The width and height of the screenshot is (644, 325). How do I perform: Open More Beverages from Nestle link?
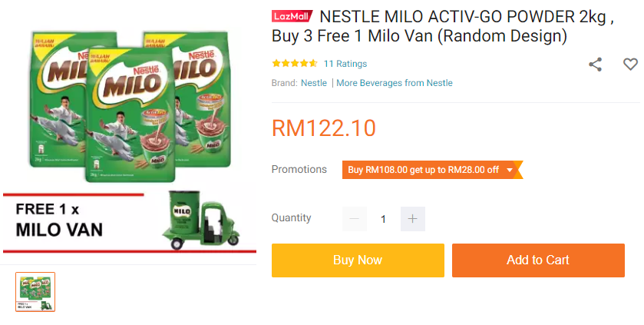[394, 83]
